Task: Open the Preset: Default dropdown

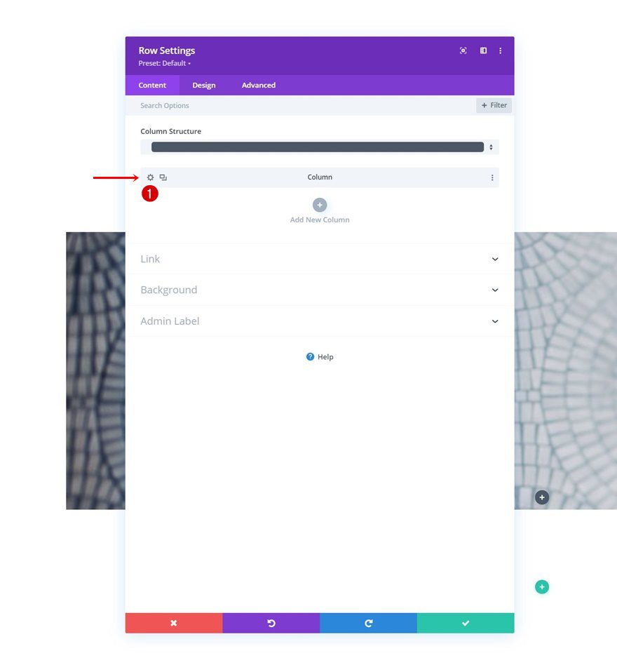Action: (165, 63)
